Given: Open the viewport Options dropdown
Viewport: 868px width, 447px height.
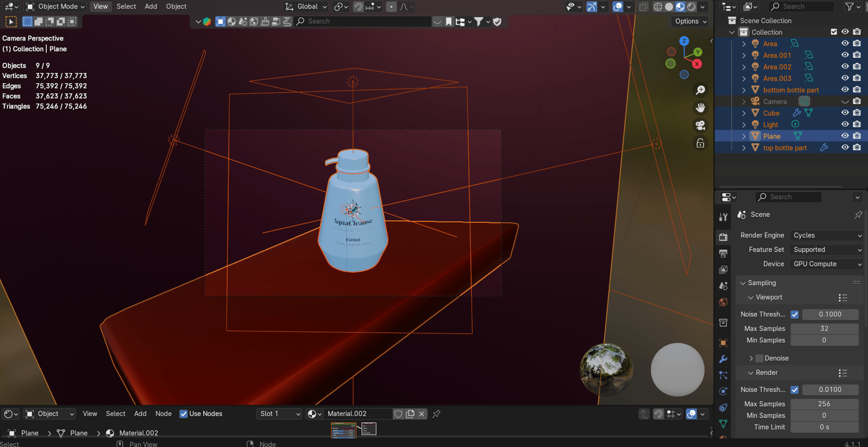Looking at the screenshot, I should click(690, 21).
